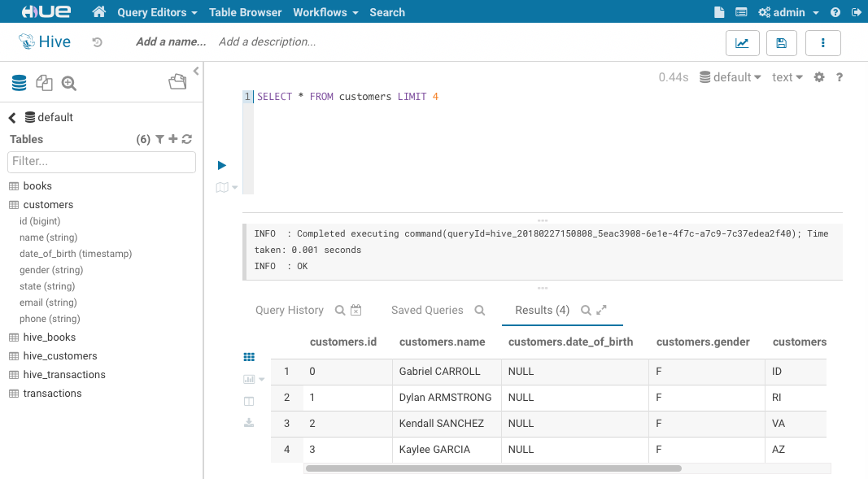Click the table Filter input field
This screenshot has width=868, height=479.
point(102,162)
